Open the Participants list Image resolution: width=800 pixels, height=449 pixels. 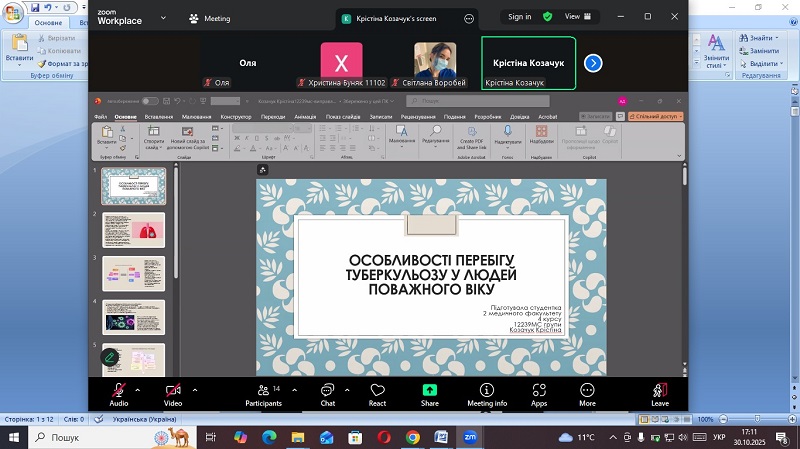[x=263, y=390]
